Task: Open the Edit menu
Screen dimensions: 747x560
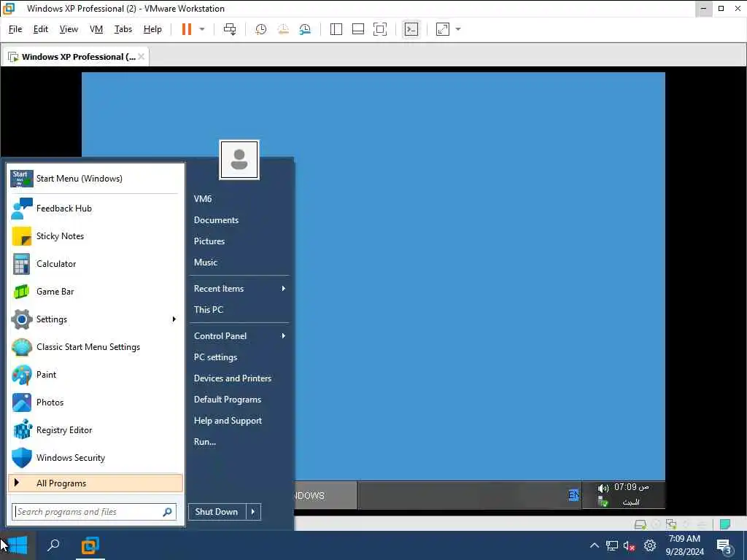Action: (x=41, y=29)
